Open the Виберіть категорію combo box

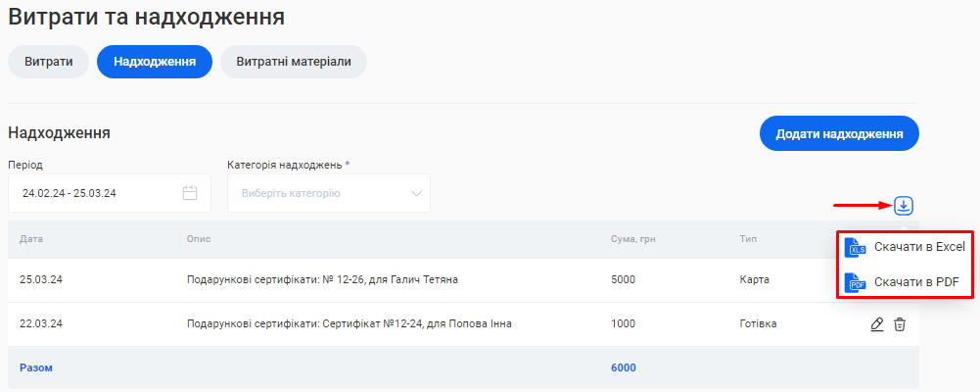coord(313,193)
